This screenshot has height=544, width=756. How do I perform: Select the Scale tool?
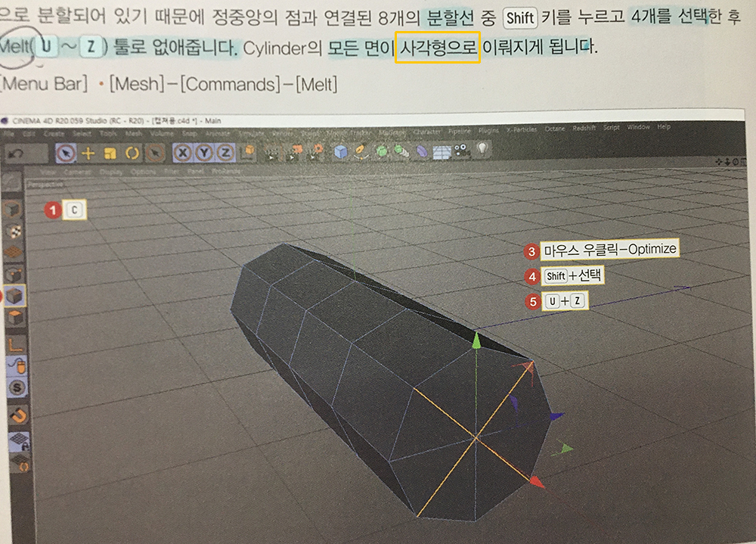click(x=110, y=154)
